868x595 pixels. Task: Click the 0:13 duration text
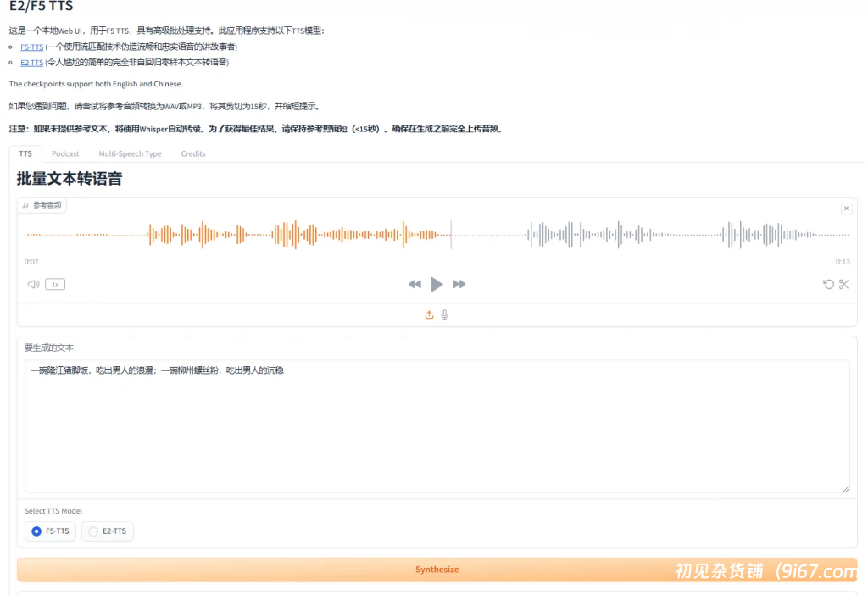843,262
